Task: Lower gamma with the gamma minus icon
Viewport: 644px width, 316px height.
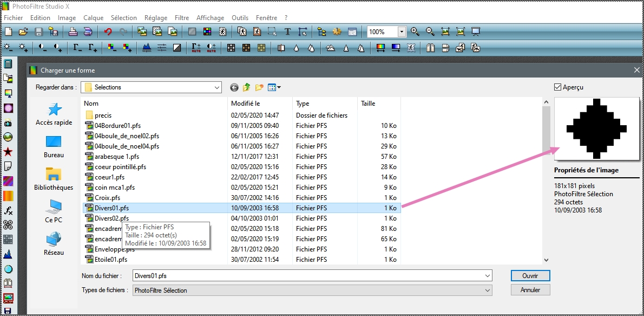Action: pyautogui.click(x=77, y=48)
